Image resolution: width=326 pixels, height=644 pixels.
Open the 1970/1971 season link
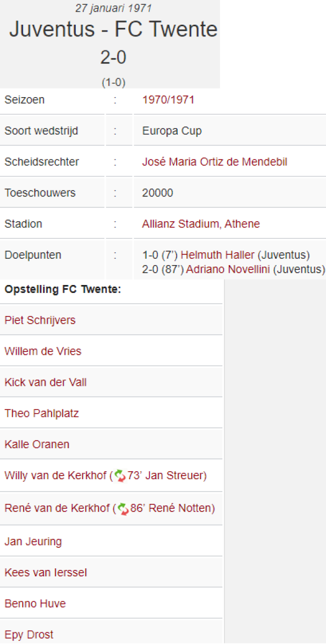coord(168,100)
